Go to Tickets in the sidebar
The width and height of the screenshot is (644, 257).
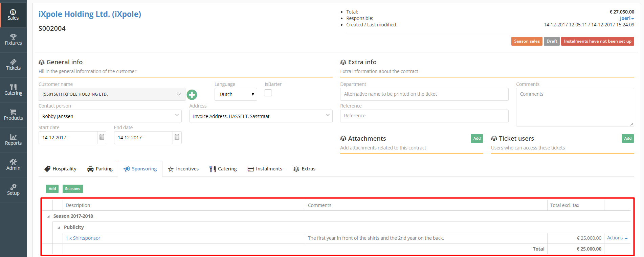13,65
